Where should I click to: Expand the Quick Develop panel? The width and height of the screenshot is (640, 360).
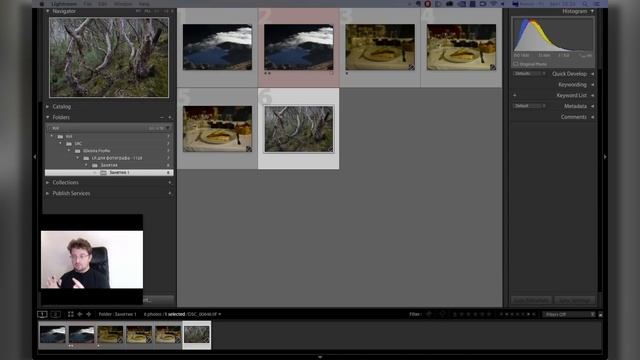592,74
